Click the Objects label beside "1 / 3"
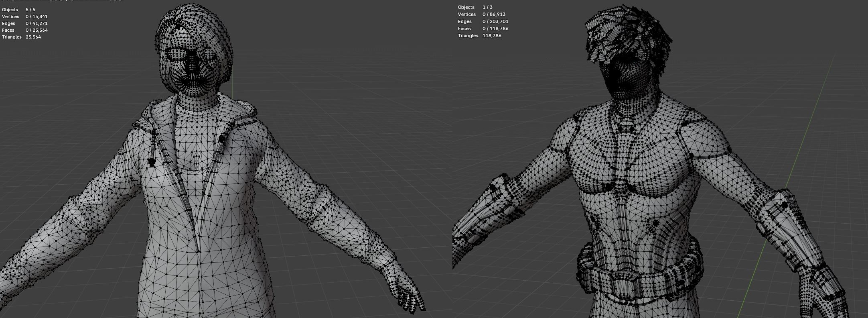Screen dimensions: 868x318 coord(466,7)
